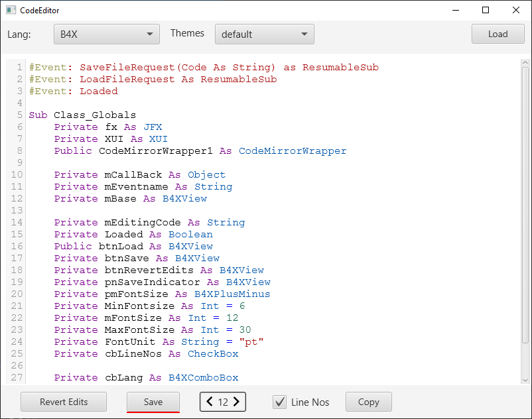
Task: Click 'CodeMirrorWrapper1' on line 8
Action: tap(156, 150)
